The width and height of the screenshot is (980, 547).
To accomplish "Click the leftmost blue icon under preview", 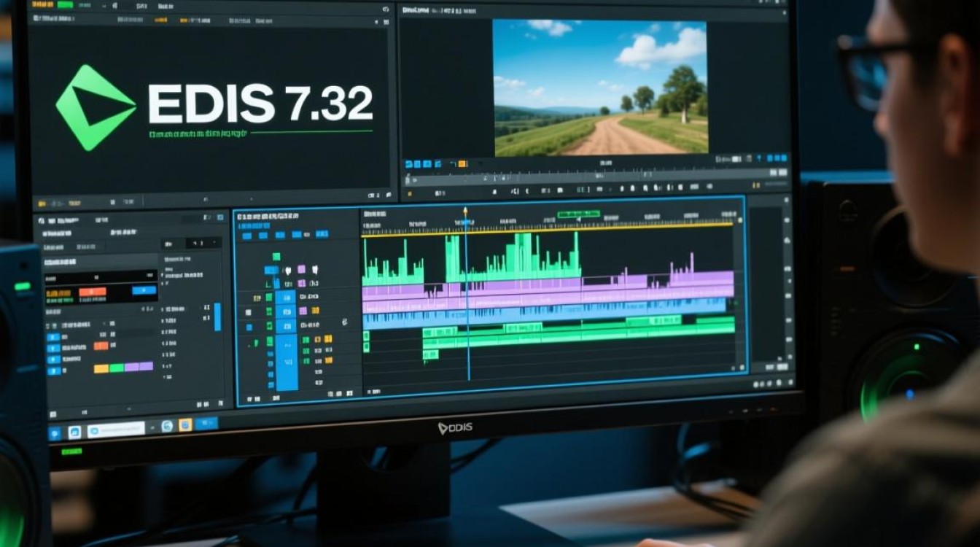I will [409, 163].
